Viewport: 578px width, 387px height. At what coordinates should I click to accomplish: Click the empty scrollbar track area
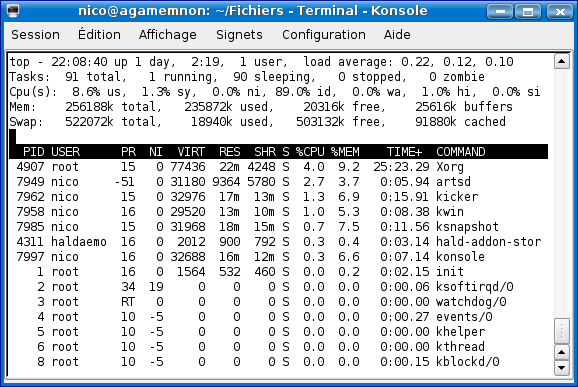coord(561,194)
